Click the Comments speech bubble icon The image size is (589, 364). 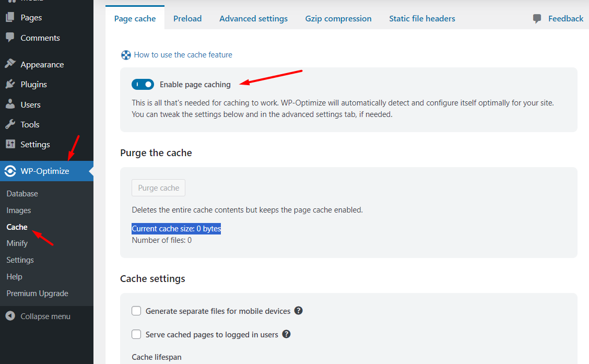(x=10, y=38)
